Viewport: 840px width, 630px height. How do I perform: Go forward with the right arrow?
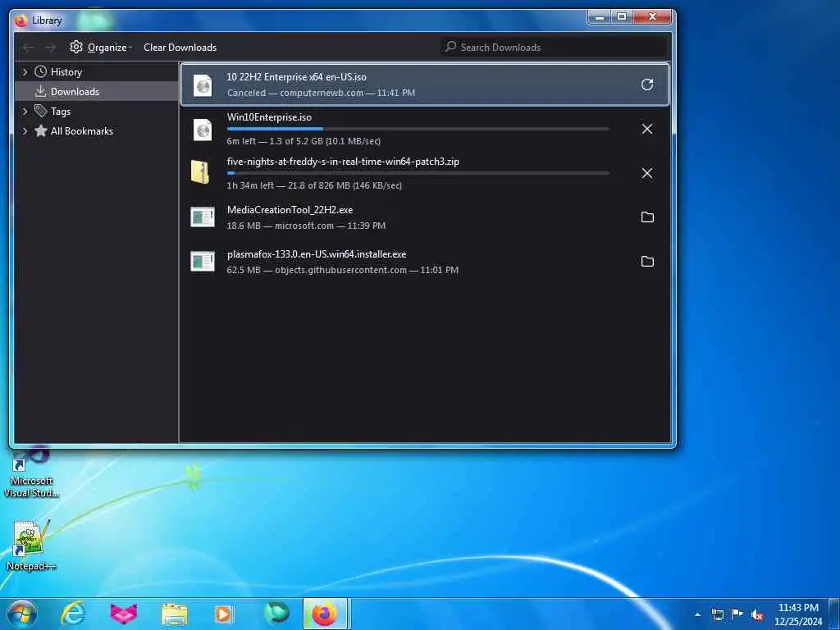pyautogui.click(x=50, y=48)
